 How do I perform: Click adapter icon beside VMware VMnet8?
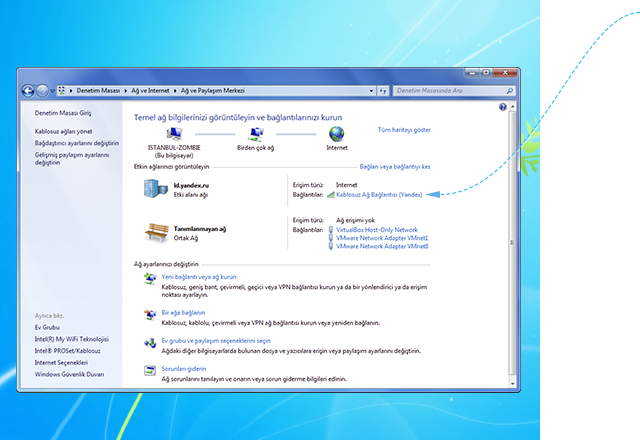click(331, 246)
